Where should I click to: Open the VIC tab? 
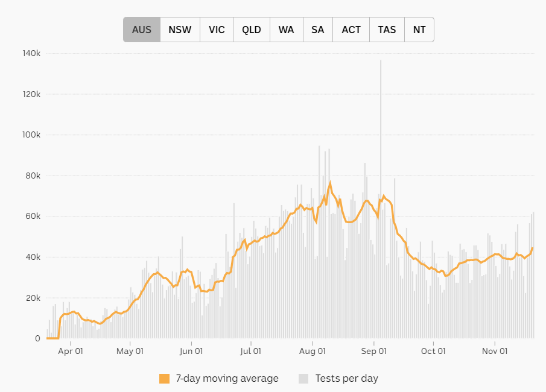217,30
